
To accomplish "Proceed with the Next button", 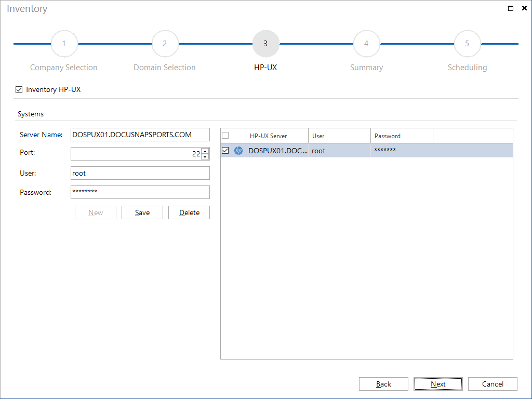I will click(438, 384).
